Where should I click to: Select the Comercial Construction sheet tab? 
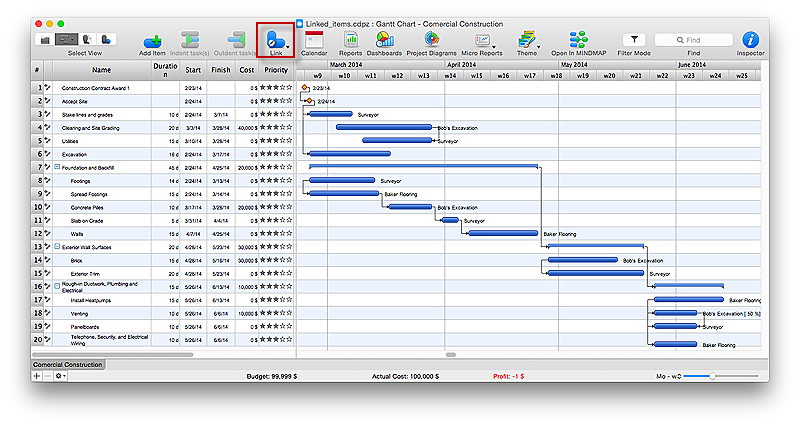click(x=68, y=365)
